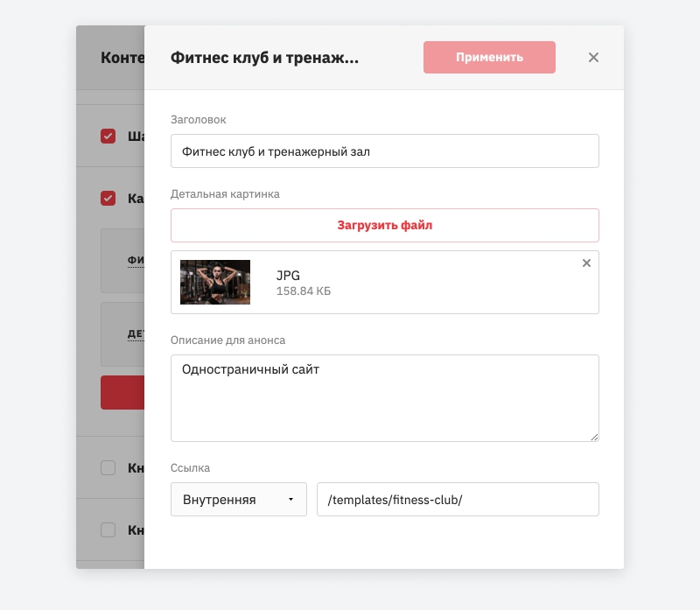
Task: Tick the bottom-most "Кн" checkbox
Action: tap(108, 529)
